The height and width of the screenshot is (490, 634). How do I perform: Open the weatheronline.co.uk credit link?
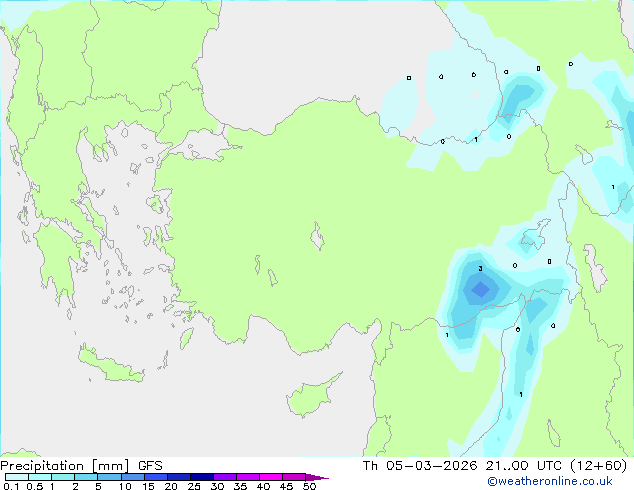550,481
